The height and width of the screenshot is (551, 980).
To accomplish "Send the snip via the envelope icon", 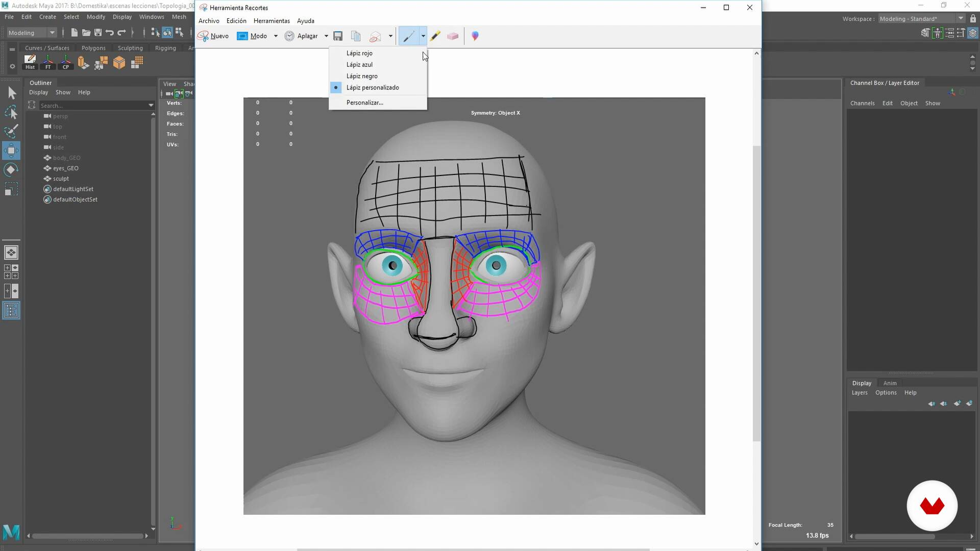I will tap(375, 36).
